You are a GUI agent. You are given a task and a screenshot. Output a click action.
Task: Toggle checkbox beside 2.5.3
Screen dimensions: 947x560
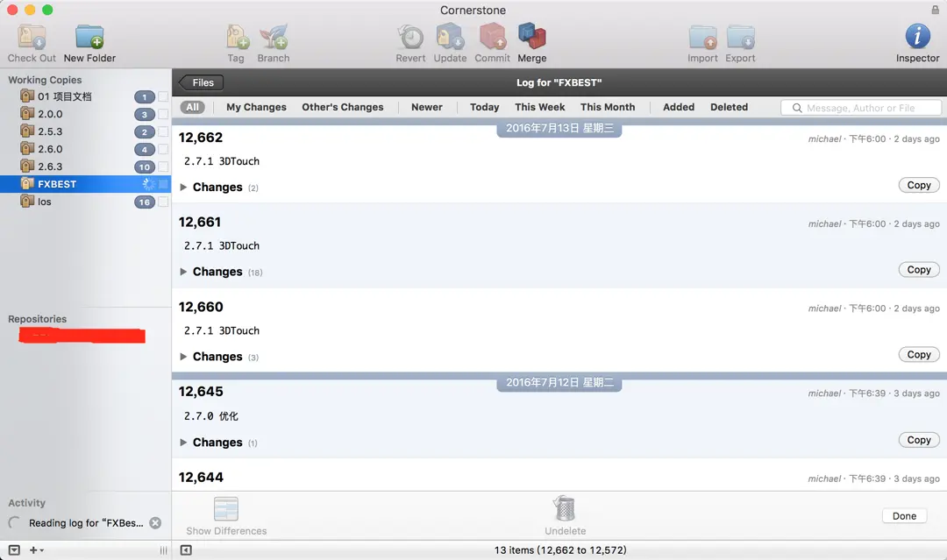[x=163, y=131]
